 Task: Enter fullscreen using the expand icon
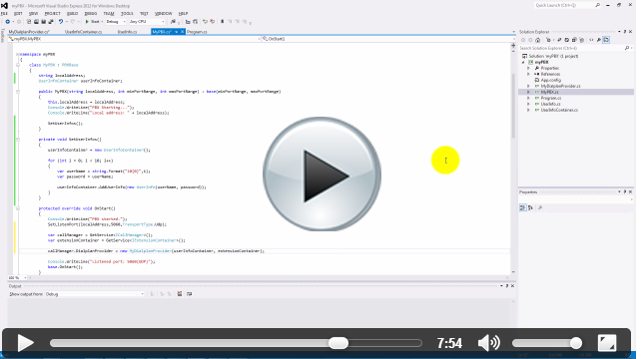607,343
